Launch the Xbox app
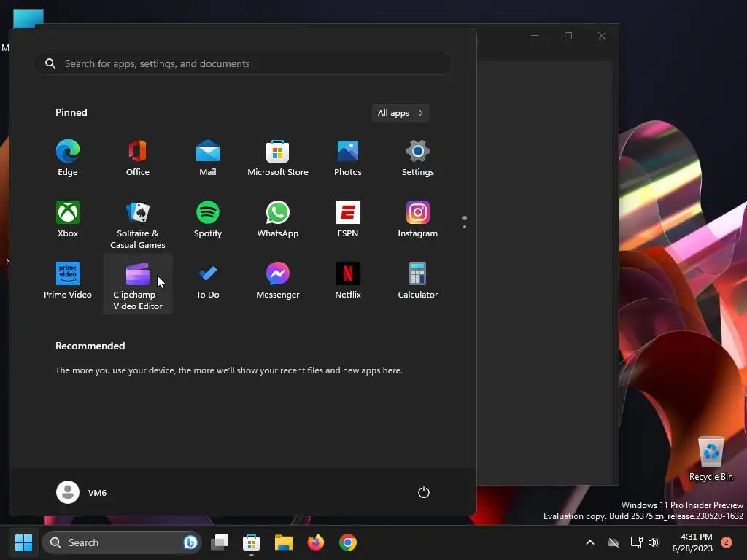 [68, 219]
